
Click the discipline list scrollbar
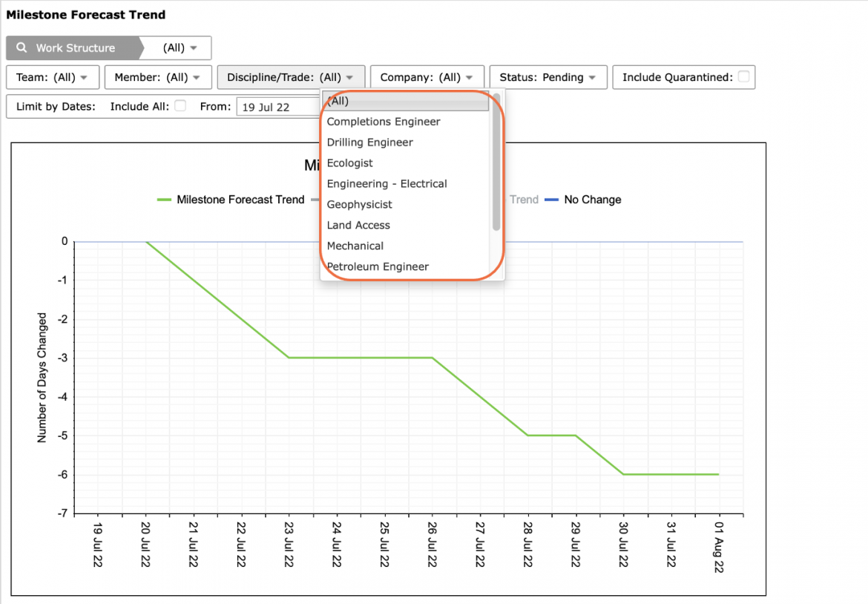(496, 162)
